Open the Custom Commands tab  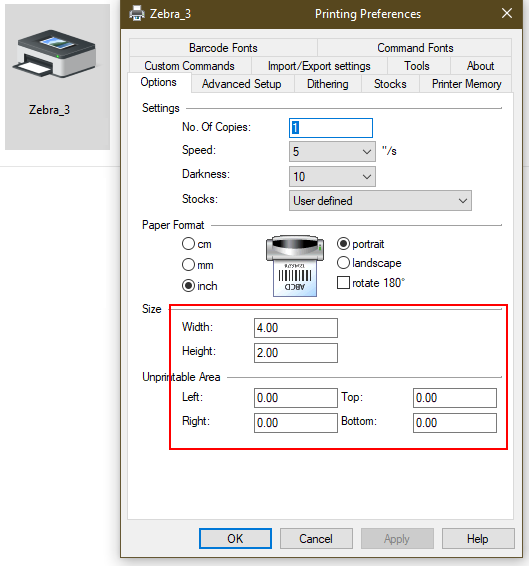[190, 66]
